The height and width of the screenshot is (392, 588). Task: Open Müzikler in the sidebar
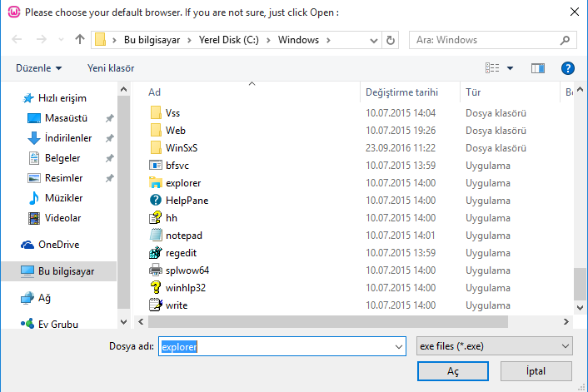coord(56,198)
